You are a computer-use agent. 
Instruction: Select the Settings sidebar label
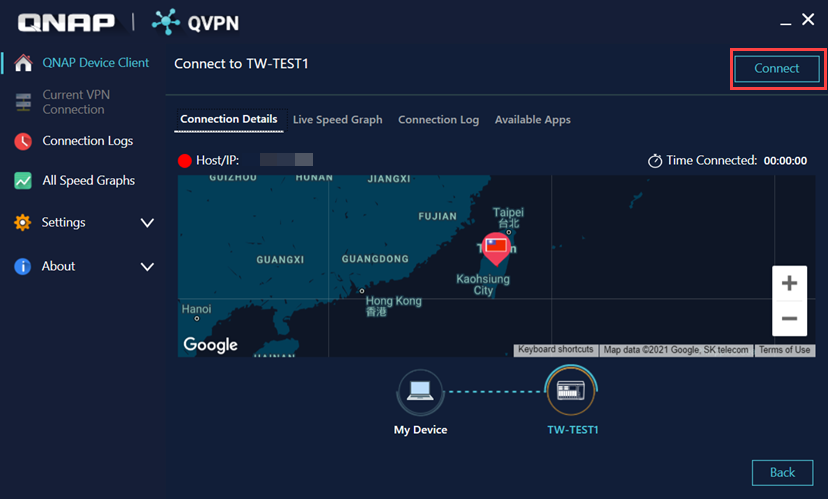pyautogui.click(x=63, y=222)
